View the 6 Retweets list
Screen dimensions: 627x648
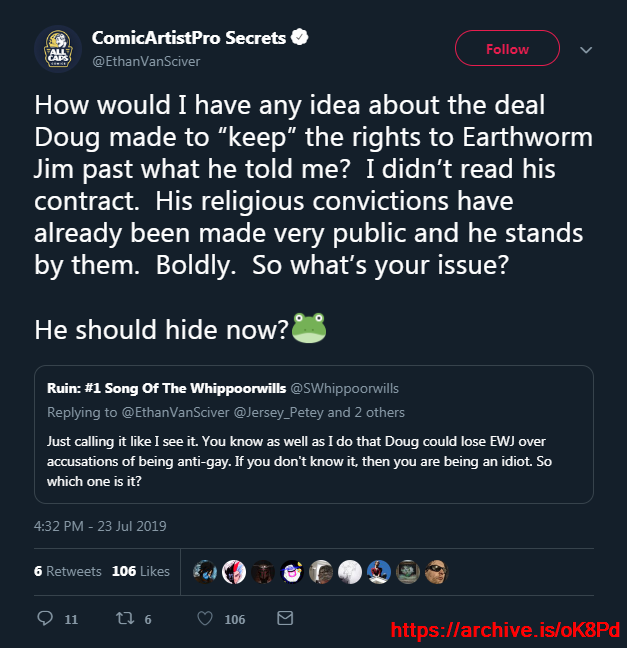[68, 571]
